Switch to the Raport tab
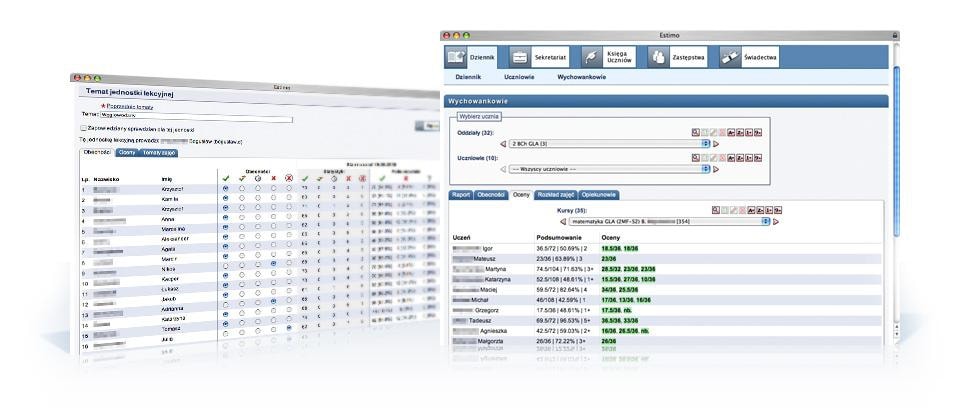 461,195
